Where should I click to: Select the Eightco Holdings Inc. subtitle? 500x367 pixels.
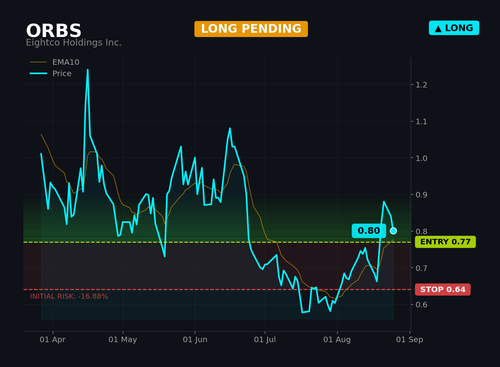click(74, 43)
